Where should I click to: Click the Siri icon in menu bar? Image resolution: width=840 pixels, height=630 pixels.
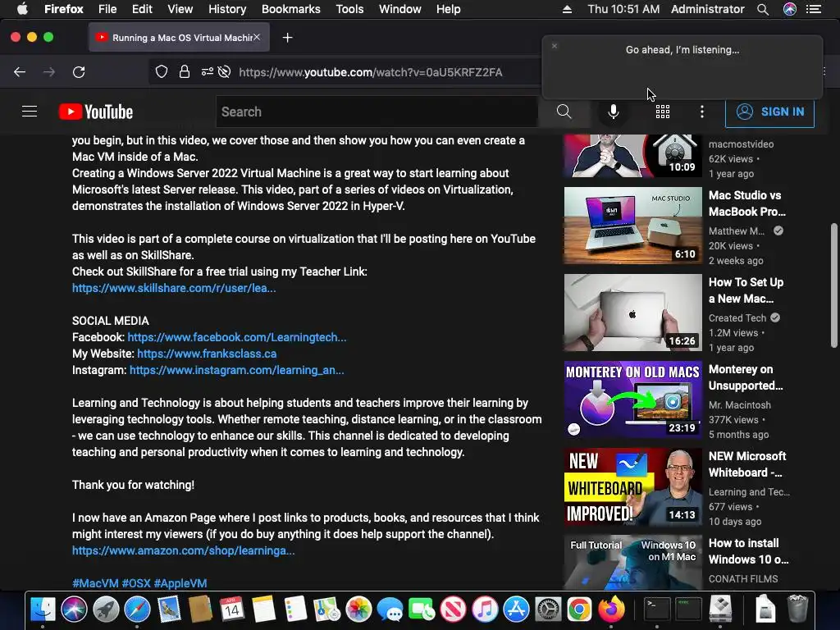pos(790,9)
